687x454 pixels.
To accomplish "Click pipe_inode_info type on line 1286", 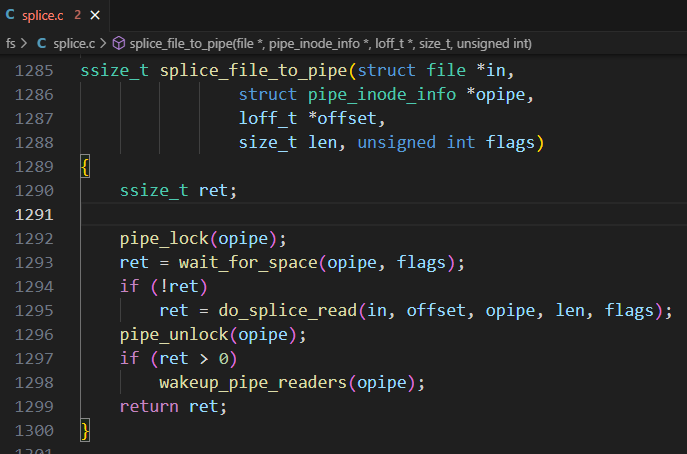I will (382, 95).
